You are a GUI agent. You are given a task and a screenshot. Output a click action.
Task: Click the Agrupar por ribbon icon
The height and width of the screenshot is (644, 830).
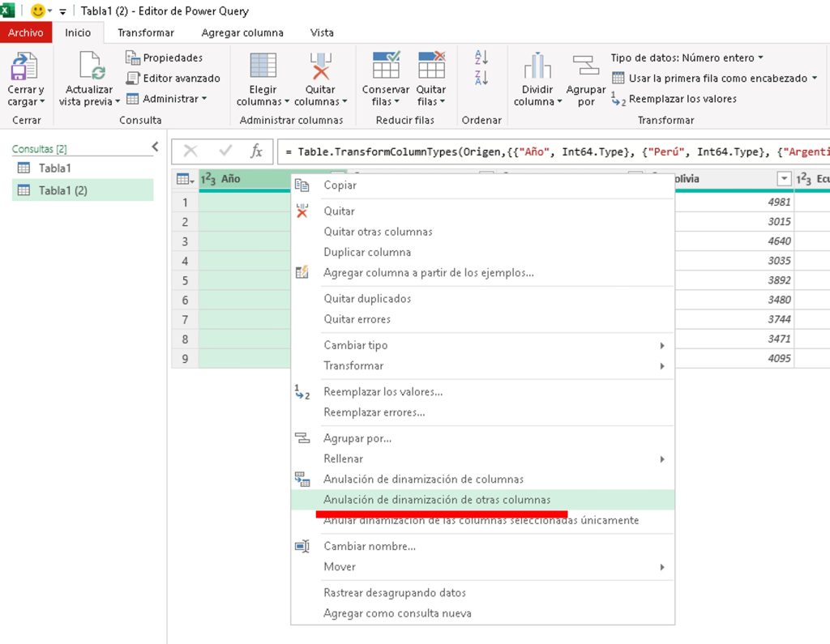tap(585, 66)
